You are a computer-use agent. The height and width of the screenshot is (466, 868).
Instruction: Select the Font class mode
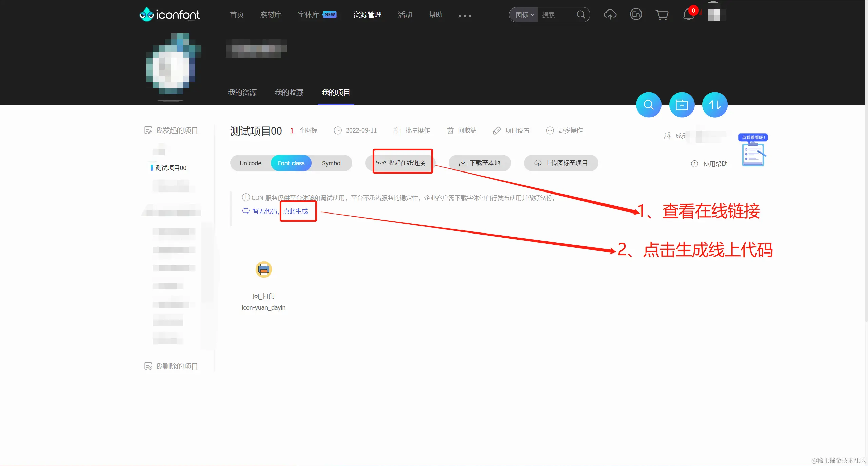point(291,163)
